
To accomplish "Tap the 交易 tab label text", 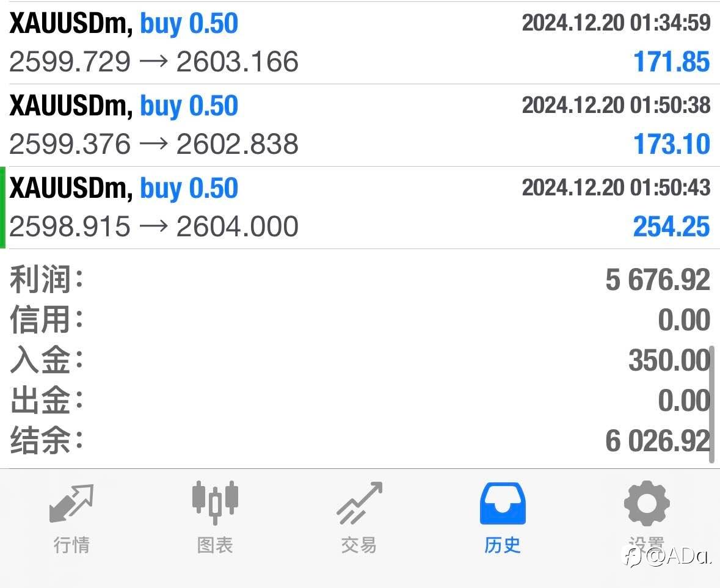I will coord(359,545).
